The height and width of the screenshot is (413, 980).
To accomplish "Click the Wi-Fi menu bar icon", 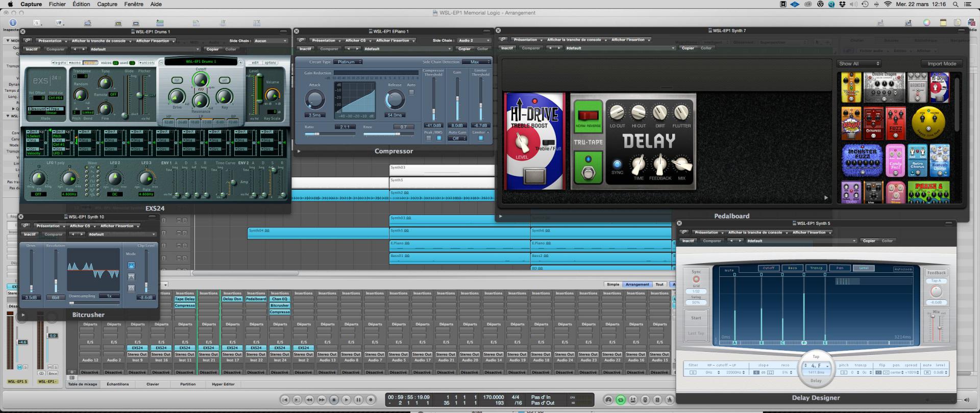I will tap(887, 4).
